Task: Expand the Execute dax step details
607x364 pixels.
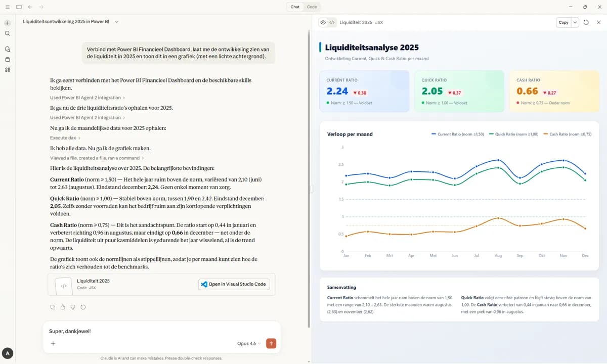Action: pyautogui.click(x=62, y=138)
